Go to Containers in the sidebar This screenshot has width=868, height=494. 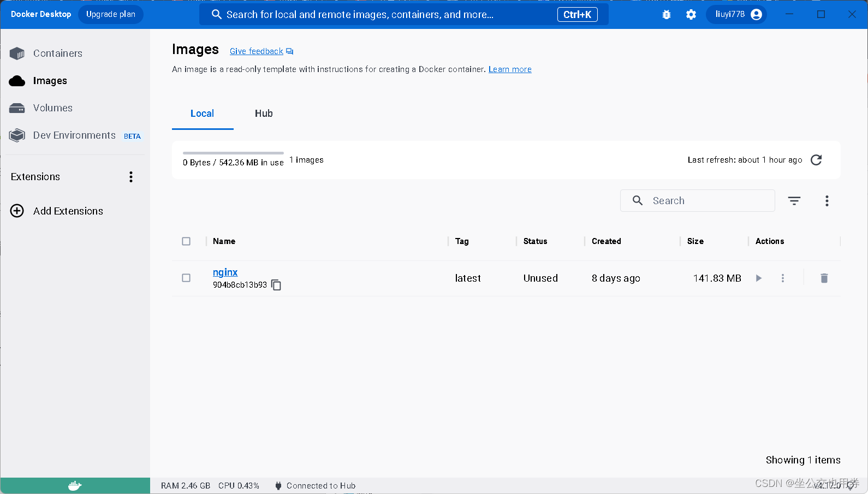tap(57, 53)
